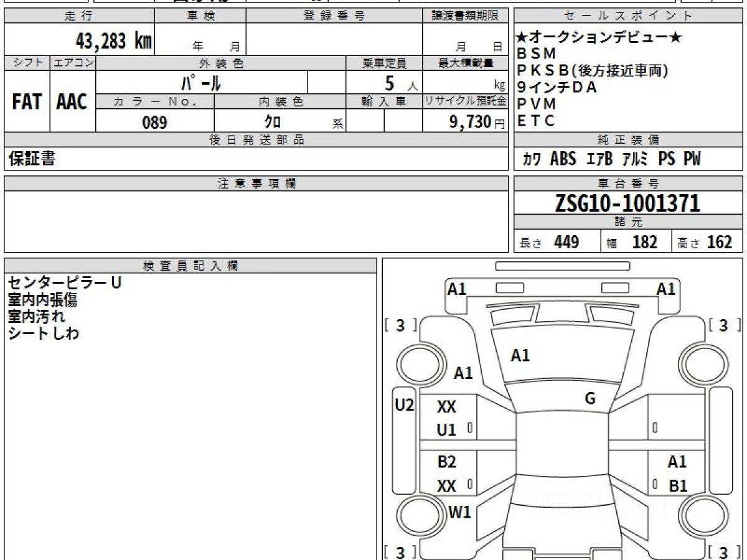Select the chassis number ZSG10-1001371

coord(628,203)
